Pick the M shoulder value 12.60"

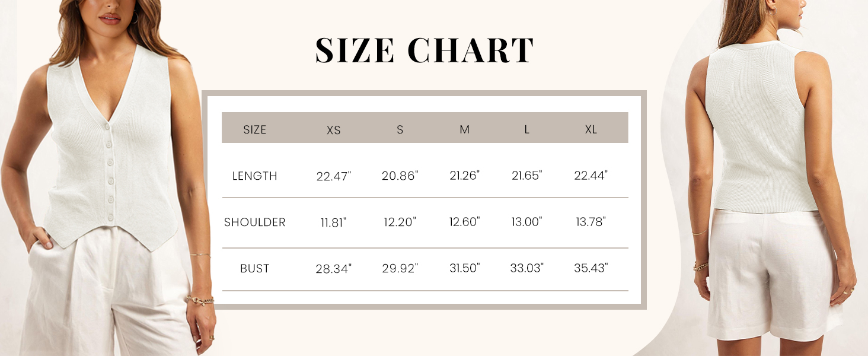pos(464,222)
